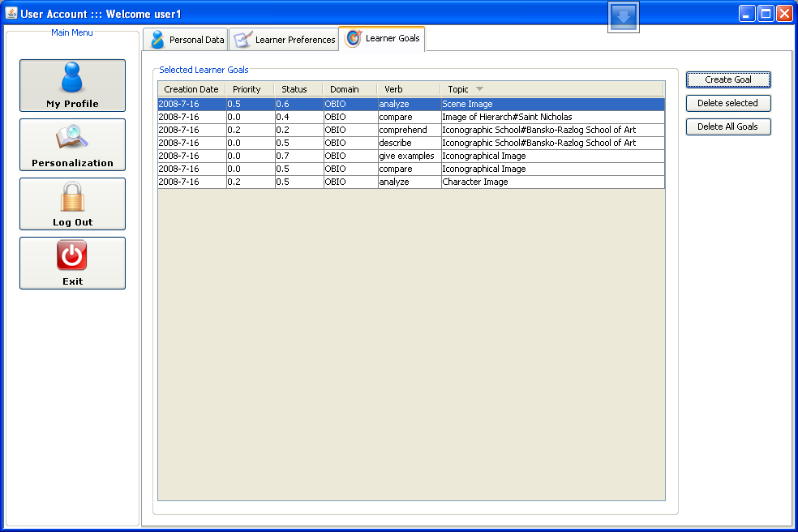The image size is (798, 532).
Task: Sort by the Status column header
Action: coord(298,89)
